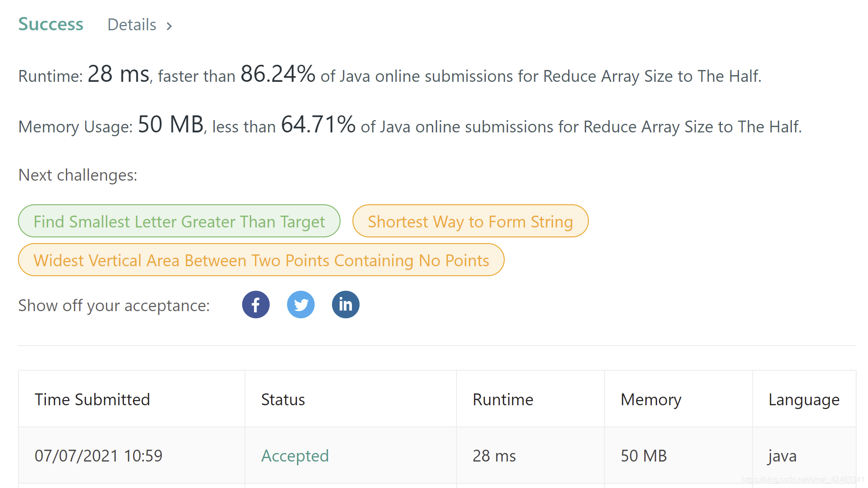The width and height of the screenshot is (868, 488).
Task: Open Find Smallest Letter Greater Than Target
Action: 179,221
